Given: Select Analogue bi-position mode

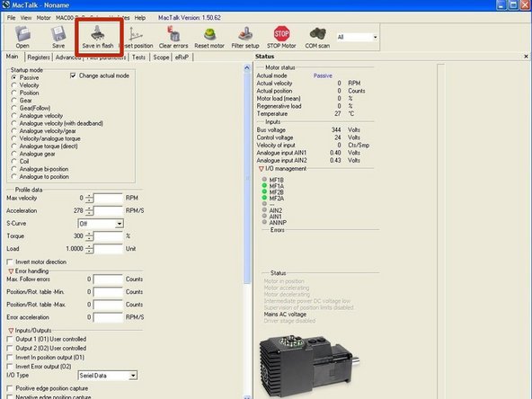Looking at the screenshot, I should click(x=13, y=169).
